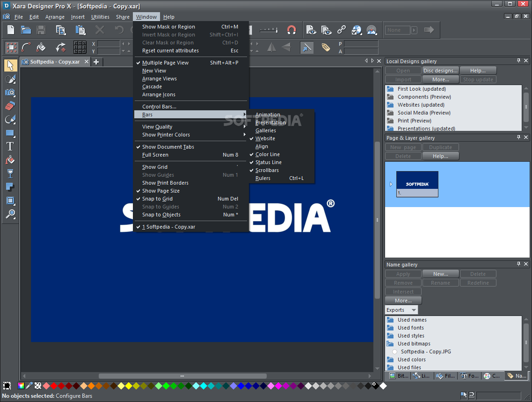Click the Color editor icon on color line
The width and height of the screenshot is (532, 402).
pos(21,386)
